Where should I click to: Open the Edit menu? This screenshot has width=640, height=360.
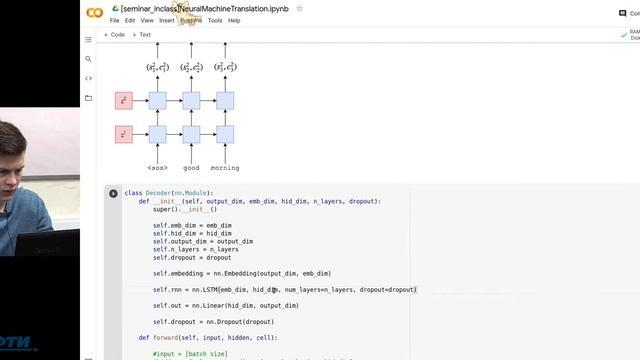pos(130,20)
